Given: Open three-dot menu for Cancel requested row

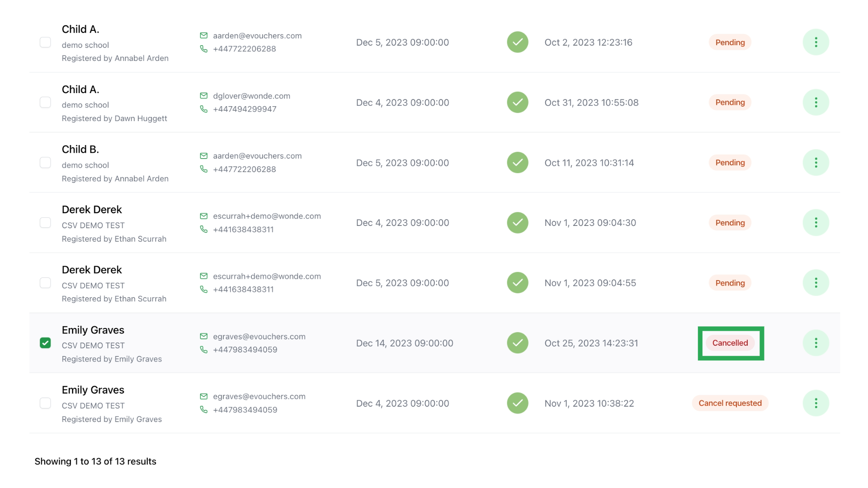Looking at the screenshot, I should pyautogui.click(x=816, y=403).
